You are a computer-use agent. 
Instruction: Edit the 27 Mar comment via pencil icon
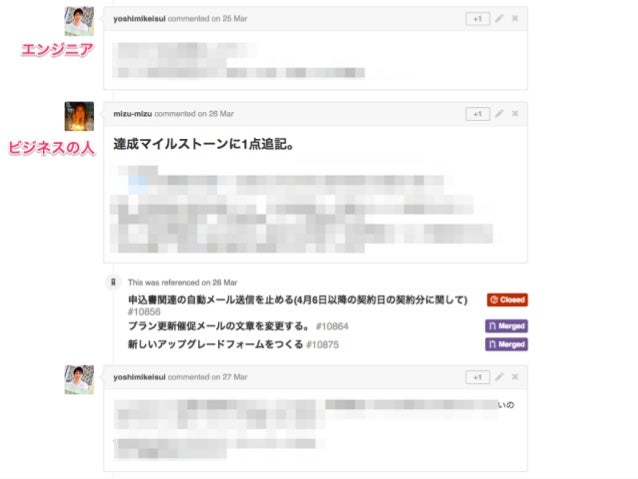(499, 377)
